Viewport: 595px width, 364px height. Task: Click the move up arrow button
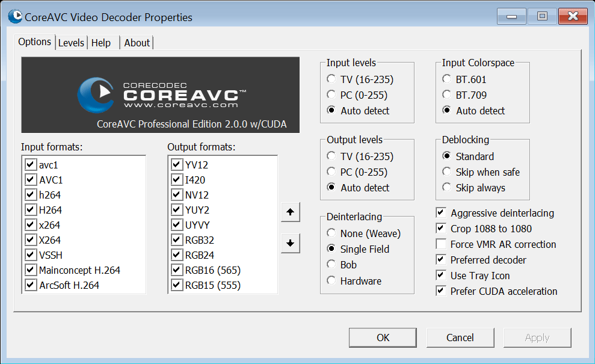click(x=290, y=212)
